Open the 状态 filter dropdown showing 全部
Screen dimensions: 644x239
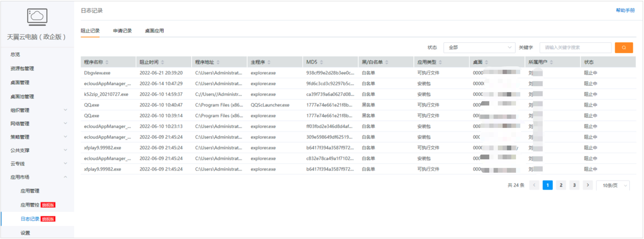click(x=479, y=47)
